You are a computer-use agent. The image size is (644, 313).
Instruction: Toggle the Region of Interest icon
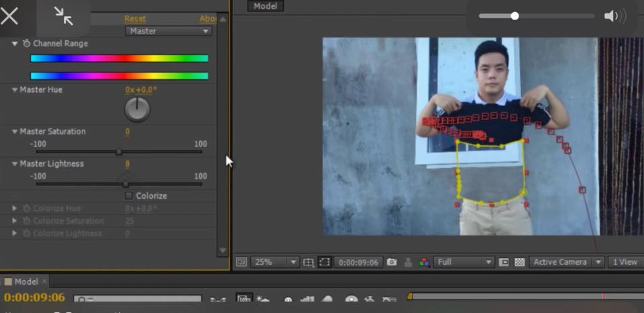coord(504,262)
